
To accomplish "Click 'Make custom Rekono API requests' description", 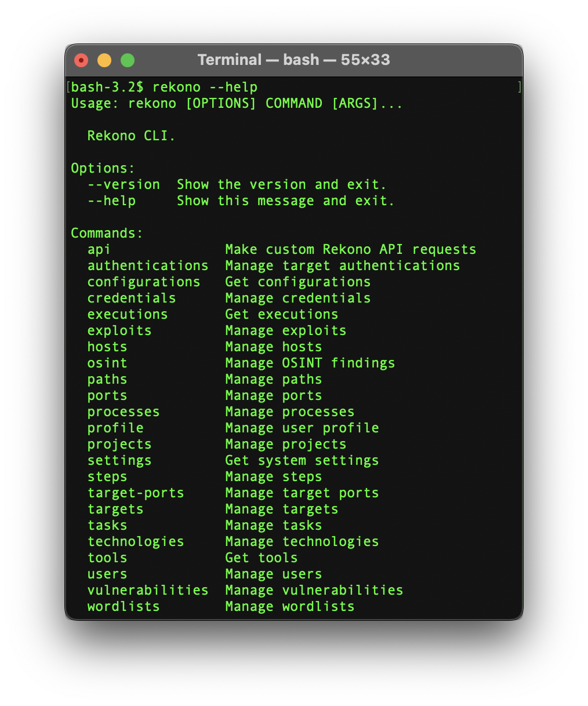I will [350, 250].
